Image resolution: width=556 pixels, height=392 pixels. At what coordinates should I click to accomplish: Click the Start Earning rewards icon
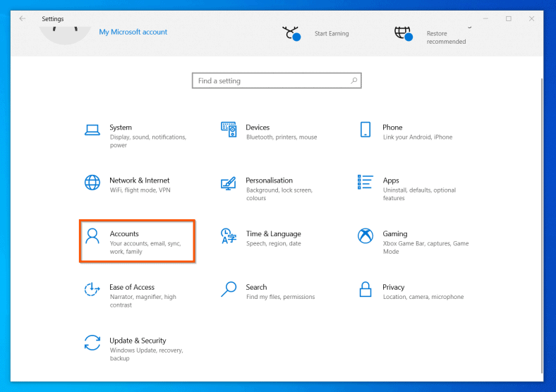pos(291,34)
